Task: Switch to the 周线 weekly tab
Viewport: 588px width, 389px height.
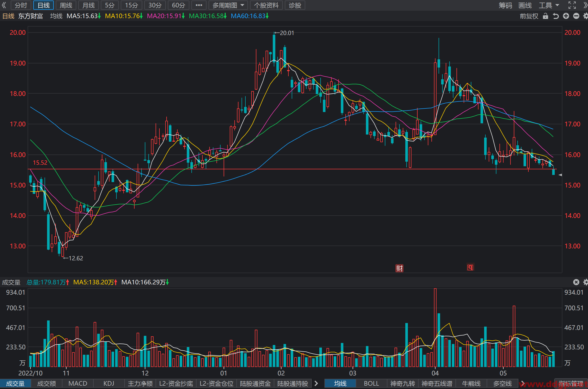Action: (66, 5)
